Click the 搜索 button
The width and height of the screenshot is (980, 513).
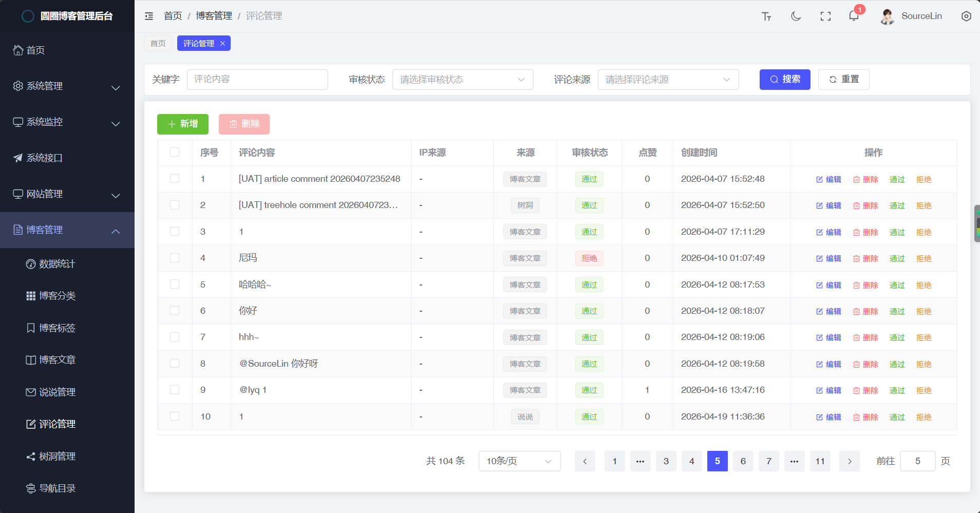(785, 80)
